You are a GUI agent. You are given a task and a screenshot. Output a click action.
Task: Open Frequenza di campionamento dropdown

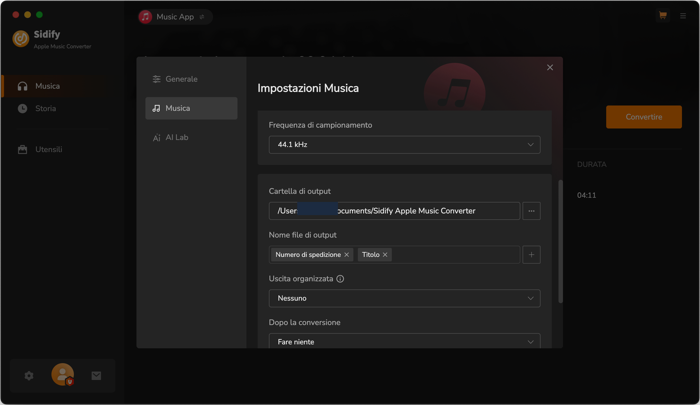404,145
